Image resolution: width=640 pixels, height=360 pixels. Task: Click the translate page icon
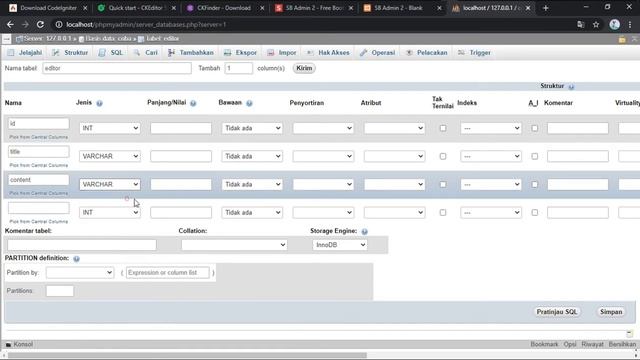click(581, 24)
